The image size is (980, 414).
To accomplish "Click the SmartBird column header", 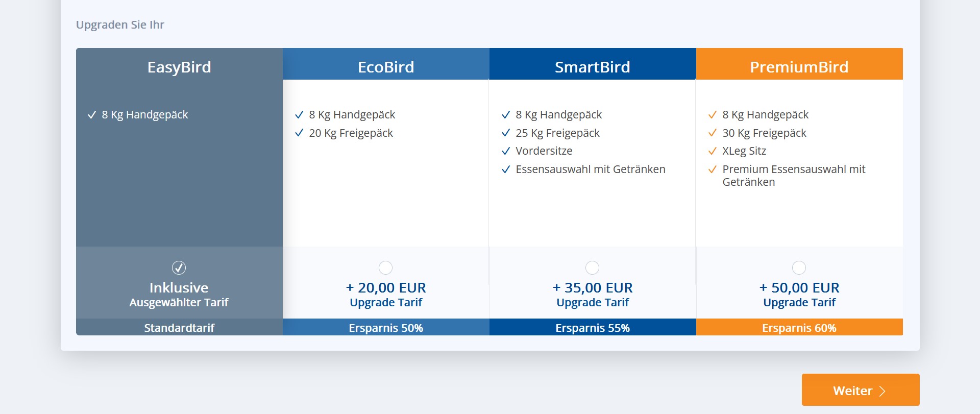I will 592,67.
